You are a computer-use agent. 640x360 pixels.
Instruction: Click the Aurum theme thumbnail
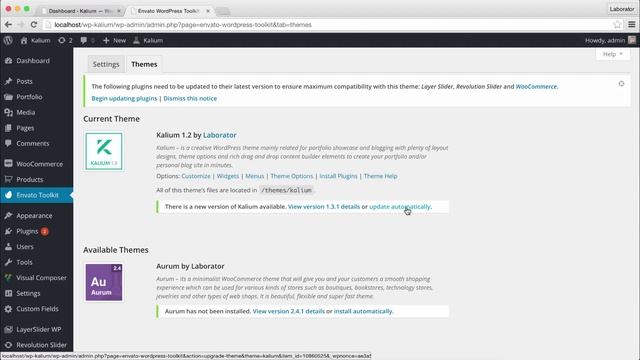(104, 282)
